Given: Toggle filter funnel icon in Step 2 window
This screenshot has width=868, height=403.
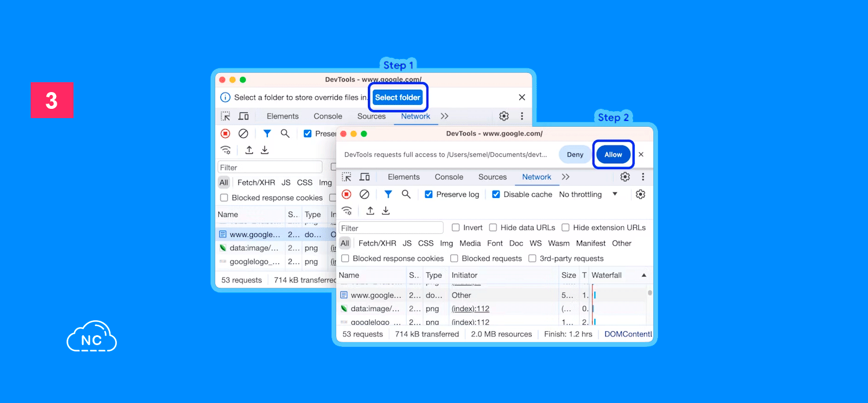Looking at the screenshot, I should 388,195.
